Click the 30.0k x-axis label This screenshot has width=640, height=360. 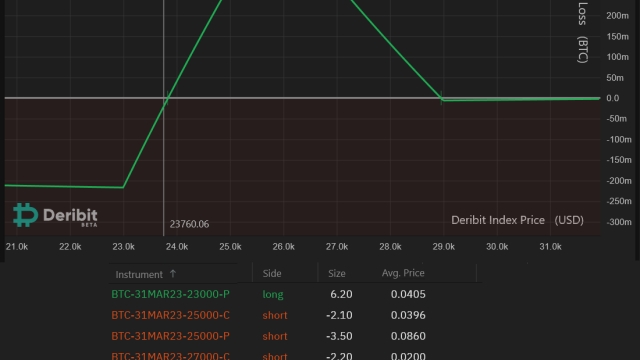[497, 247]
